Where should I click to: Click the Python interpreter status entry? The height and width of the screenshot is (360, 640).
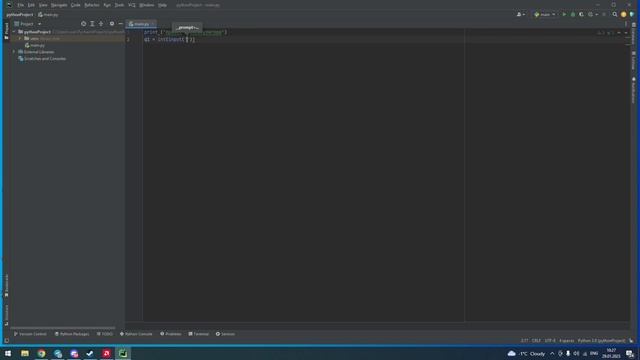[x=601, y=340]
